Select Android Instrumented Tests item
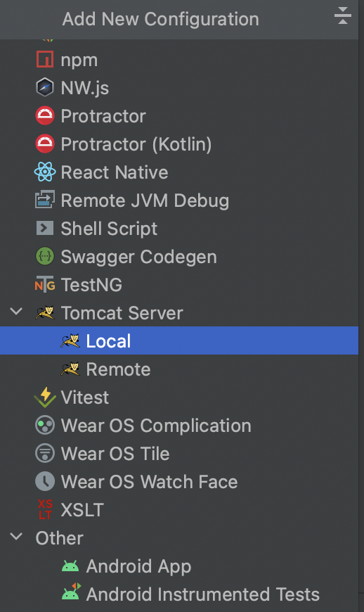The width and height of the screenshot is (364, 612). [x=202, y=594]
